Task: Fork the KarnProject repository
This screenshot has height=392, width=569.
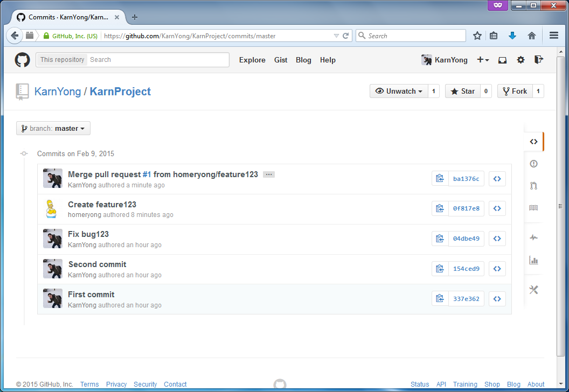Action: [x=515, y=92]
